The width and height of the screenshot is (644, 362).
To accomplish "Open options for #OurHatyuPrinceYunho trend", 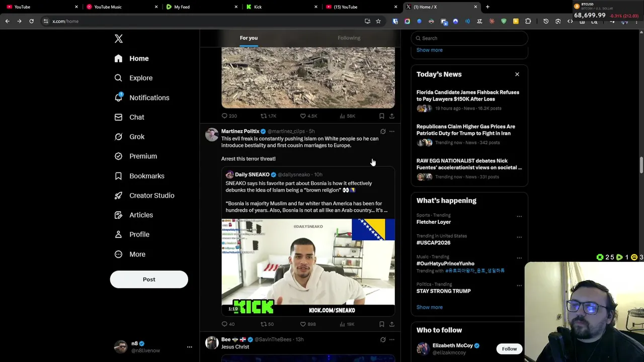I will pos(519,258).
